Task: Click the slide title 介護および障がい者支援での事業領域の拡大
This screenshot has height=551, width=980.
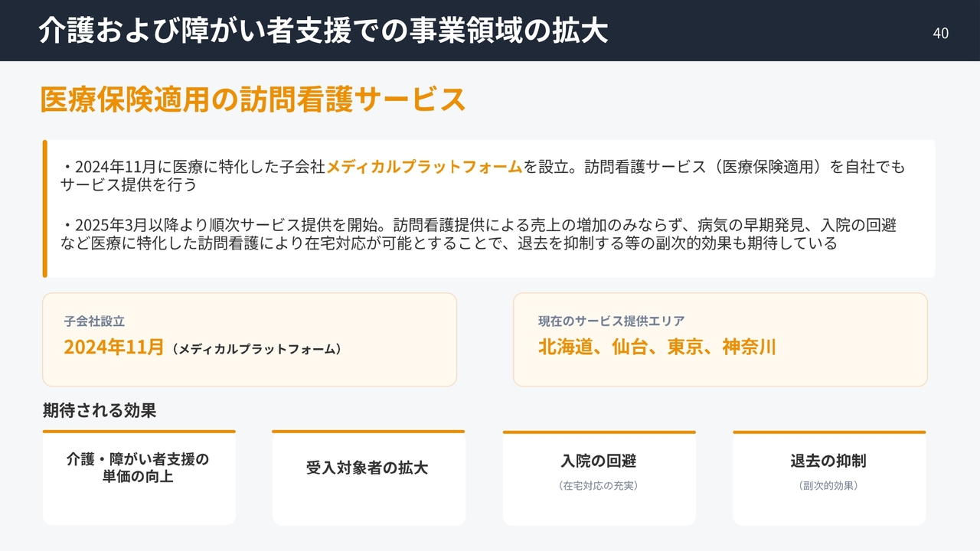Action: [x=324, y=31]
